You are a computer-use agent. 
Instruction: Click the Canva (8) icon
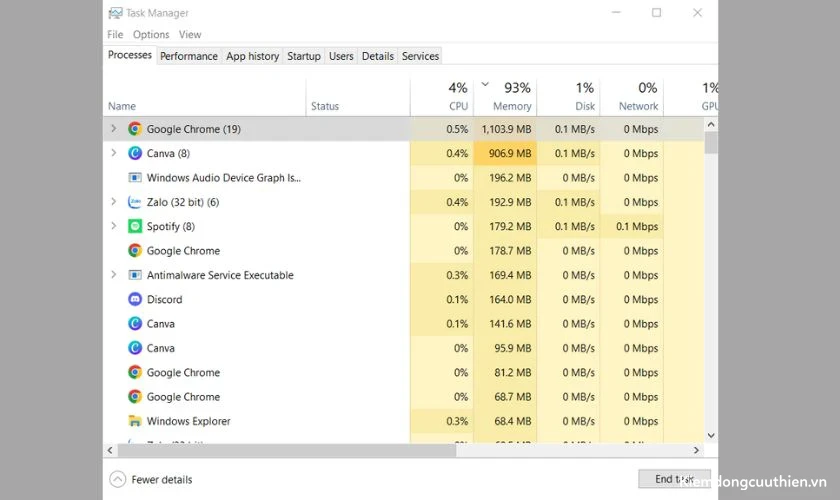point(135,153)
